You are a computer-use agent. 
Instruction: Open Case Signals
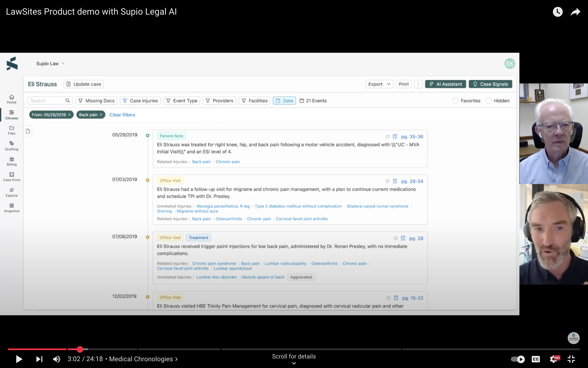490,84
